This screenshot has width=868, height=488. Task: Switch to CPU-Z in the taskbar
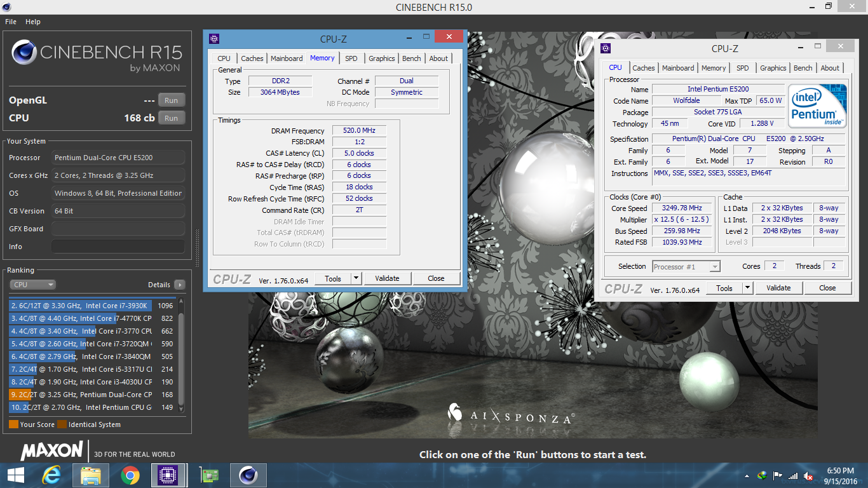(169, 475)
